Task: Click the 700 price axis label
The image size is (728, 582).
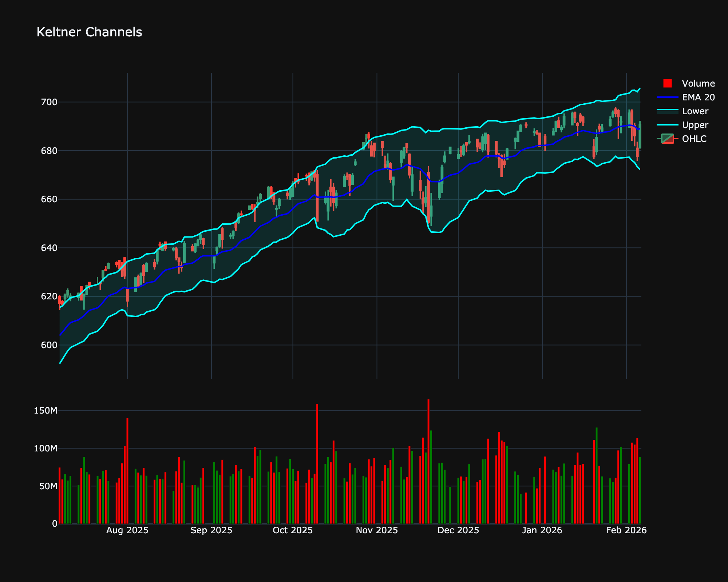Action: pyautogui.click(x=50, y=102)
